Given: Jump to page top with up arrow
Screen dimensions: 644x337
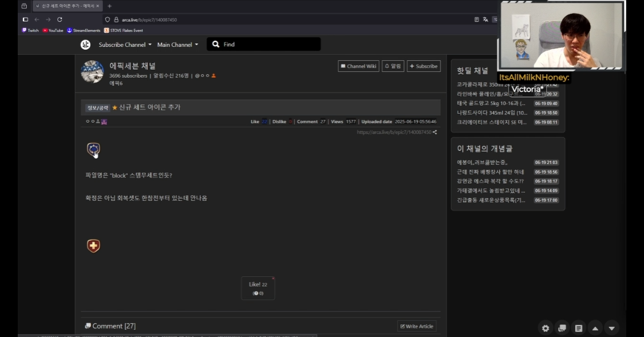Looking at the screenshot, I should 595,328.
